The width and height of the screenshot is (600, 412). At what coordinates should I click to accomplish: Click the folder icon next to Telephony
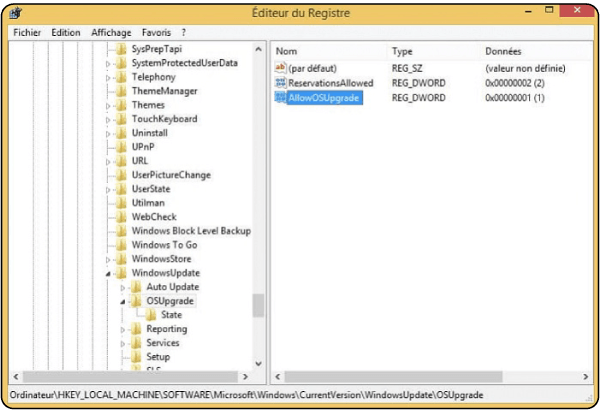pos(121,77)
